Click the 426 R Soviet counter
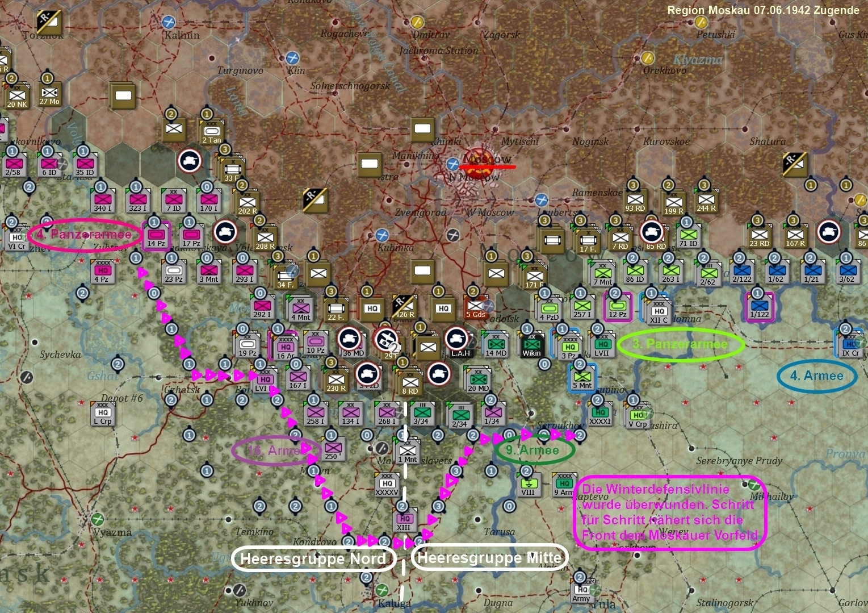 (x=404, y=306)
